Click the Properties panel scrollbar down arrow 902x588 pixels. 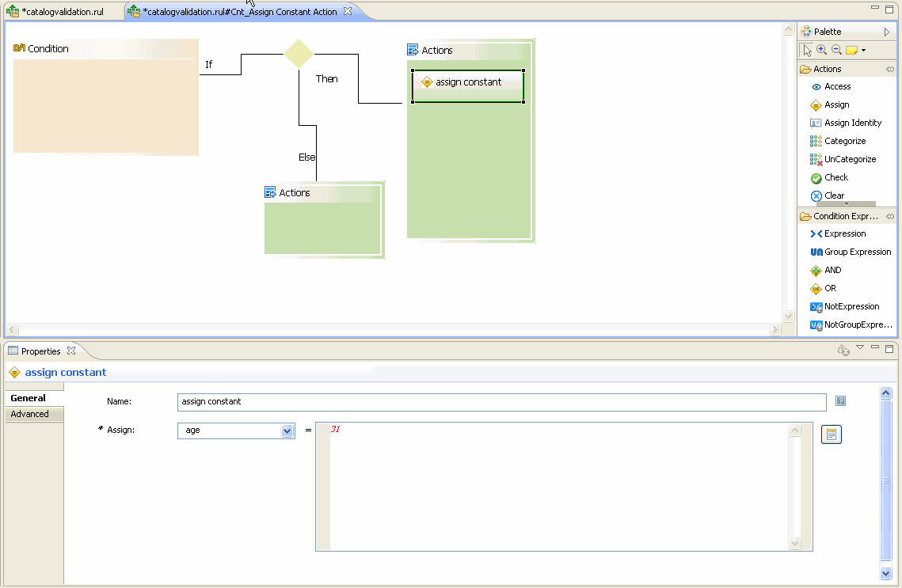point(886,573)
